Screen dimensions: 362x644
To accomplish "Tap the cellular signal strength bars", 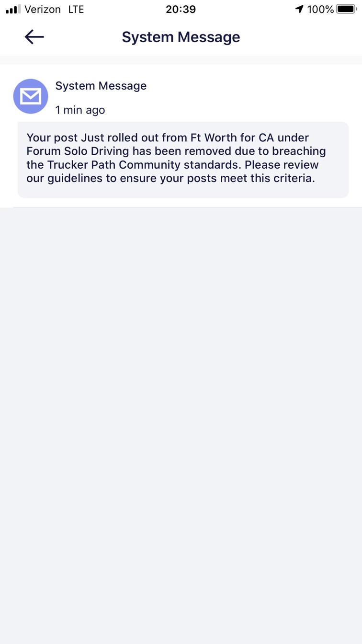I will pyautogui.click(x=13, y=9).
